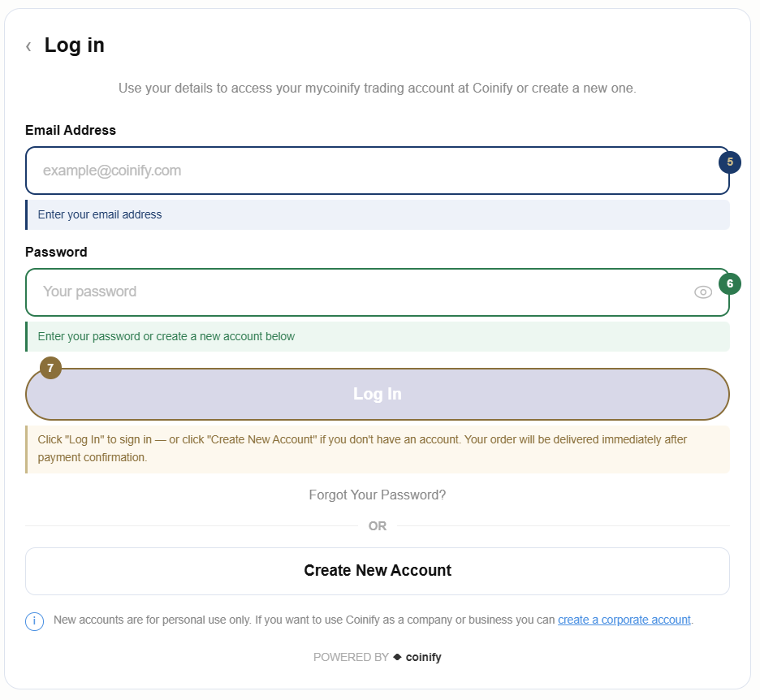Toggle password visibility with the eye icon
Image resolution: width=760 pixels, height=700 pixels.
703,292
